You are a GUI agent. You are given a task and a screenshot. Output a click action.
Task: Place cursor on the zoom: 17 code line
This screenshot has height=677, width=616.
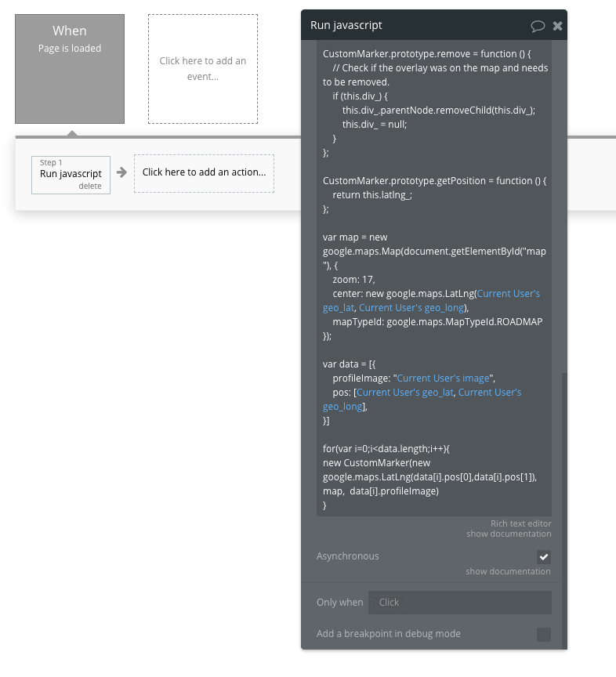click(x=353, y=280)
